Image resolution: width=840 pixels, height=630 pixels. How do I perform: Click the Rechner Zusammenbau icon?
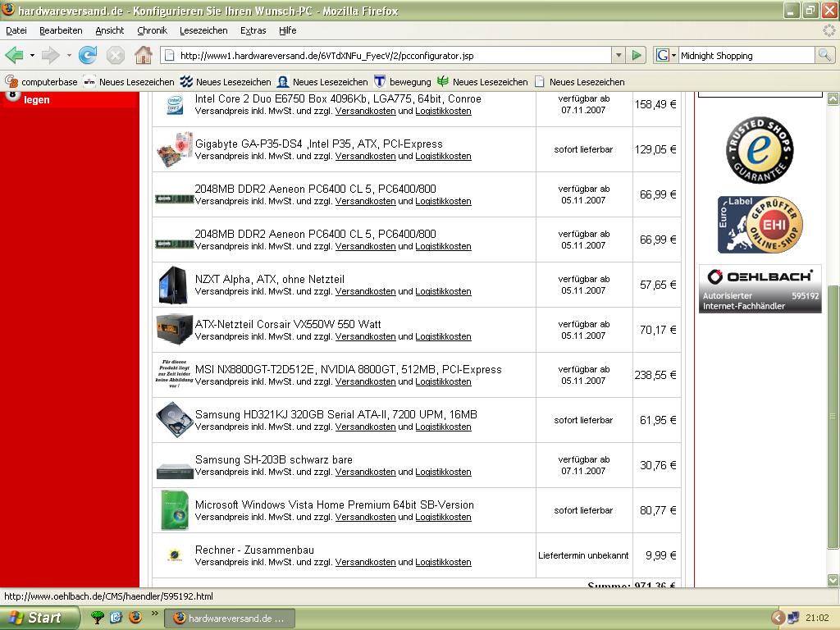click(x=174, y=555)
